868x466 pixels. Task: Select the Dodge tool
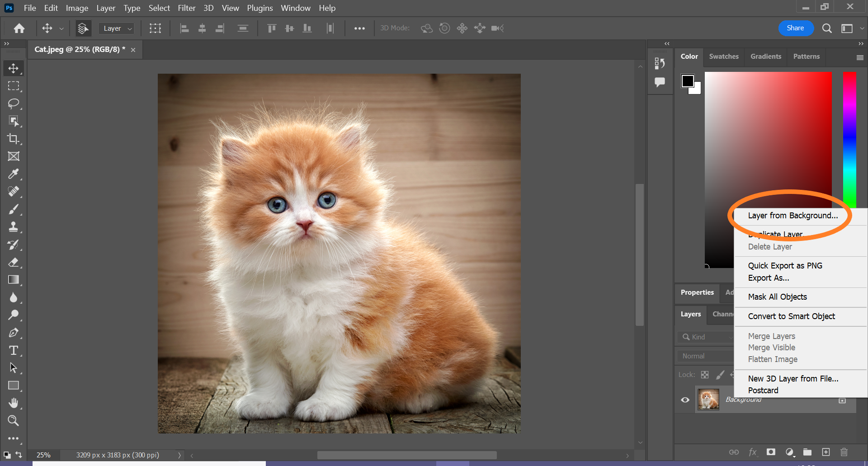pyautogui.click(x=14, y=315)
